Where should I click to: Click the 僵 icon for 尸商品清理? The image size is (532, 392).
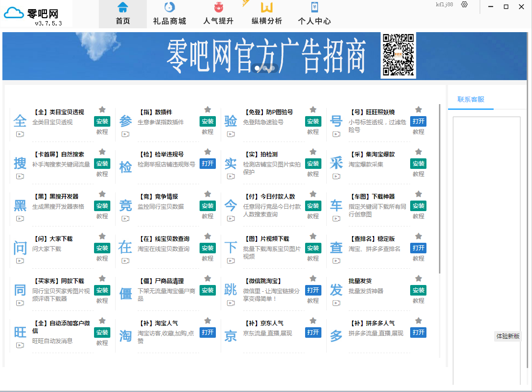point(126,294)
